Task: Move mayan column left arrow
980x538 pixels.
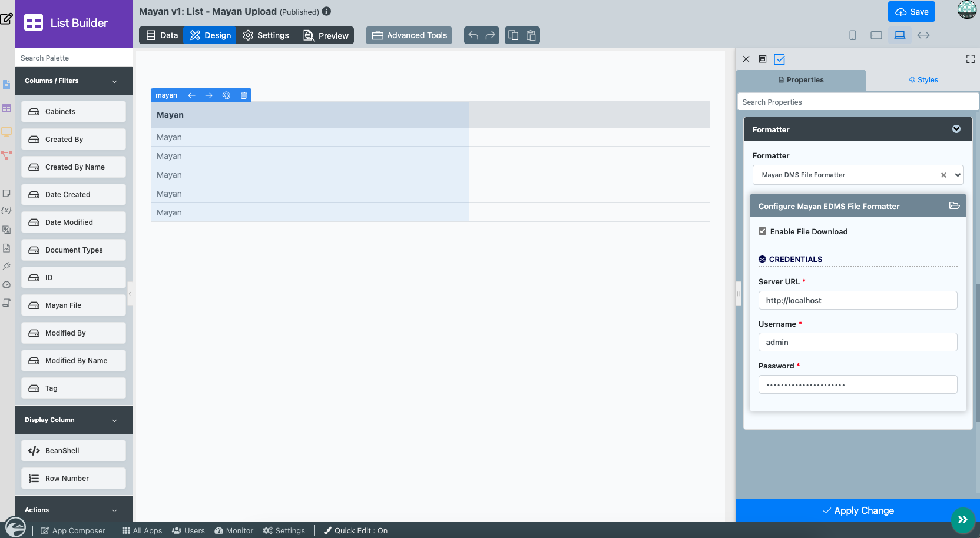Action: pos(191,95)
